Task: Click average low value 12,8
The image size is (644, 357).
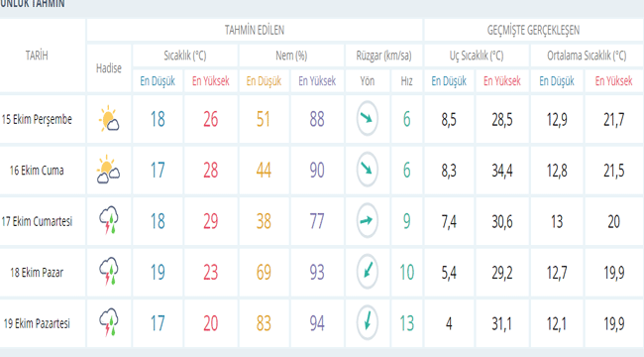Action: tap(557, 172)
